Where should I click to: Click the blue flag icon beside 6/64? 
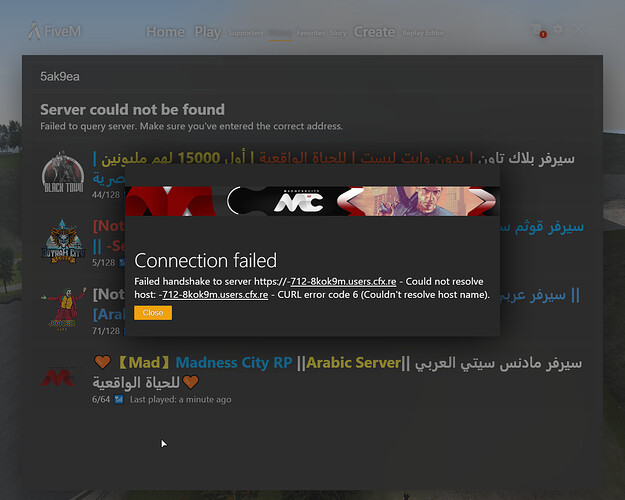click(x=119, y=399)
